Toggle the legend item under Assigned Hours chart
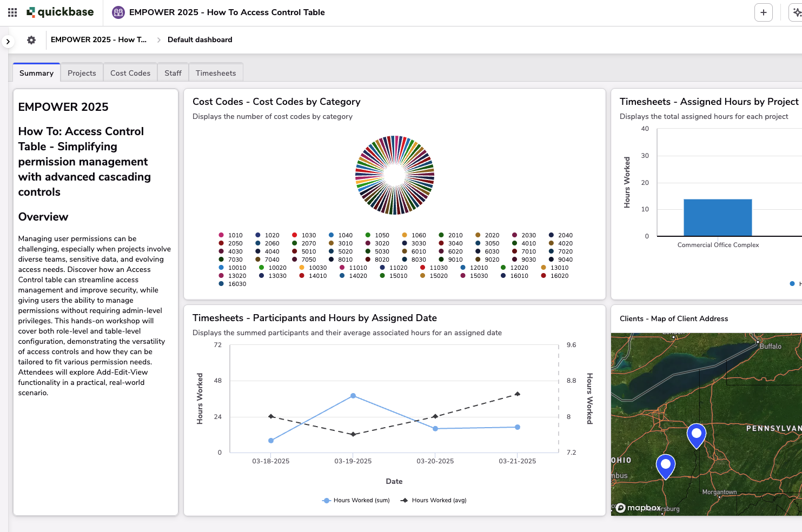 tap(792, 283)
